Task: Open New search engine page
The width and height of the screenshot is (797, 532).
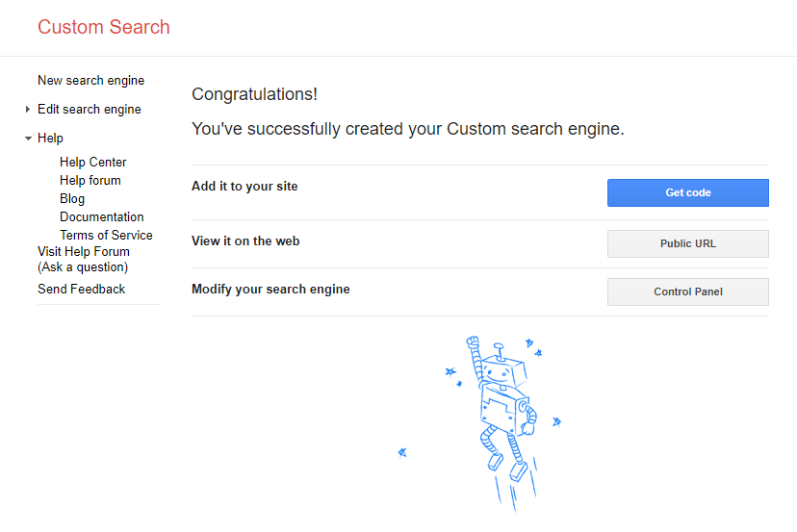Action: 90,81
